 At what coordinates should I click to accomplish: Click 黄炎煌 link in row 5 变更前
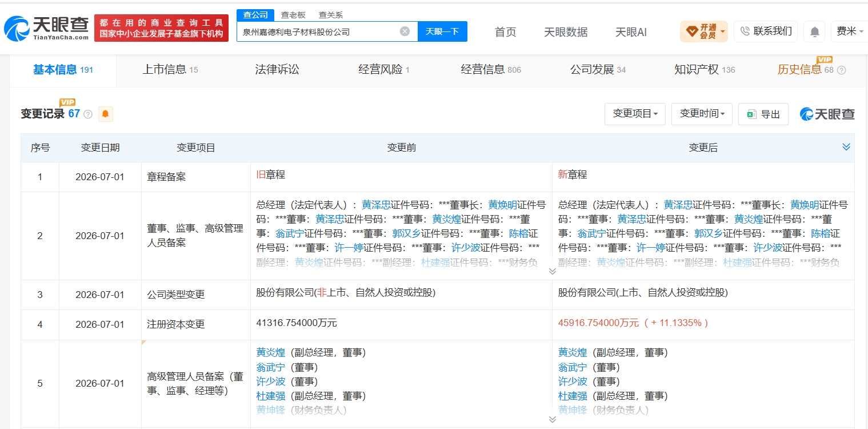[x=271, y=352]
